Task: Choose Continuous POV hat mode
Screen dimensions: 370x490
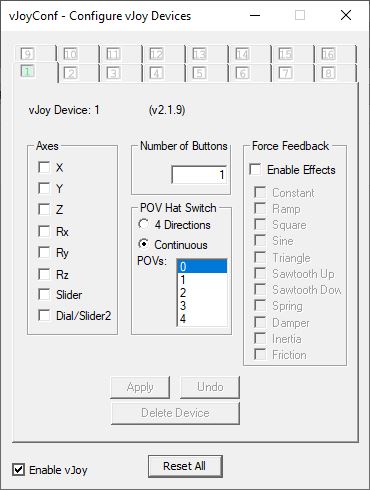Action: point(143,244)
